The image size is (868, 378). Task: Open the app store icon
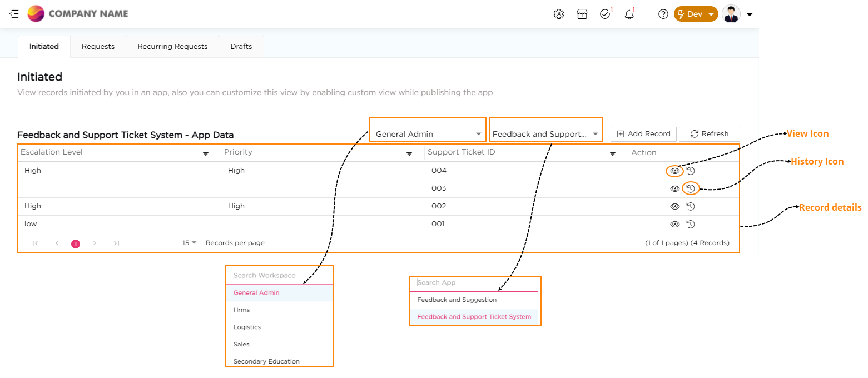coord(582,14)
